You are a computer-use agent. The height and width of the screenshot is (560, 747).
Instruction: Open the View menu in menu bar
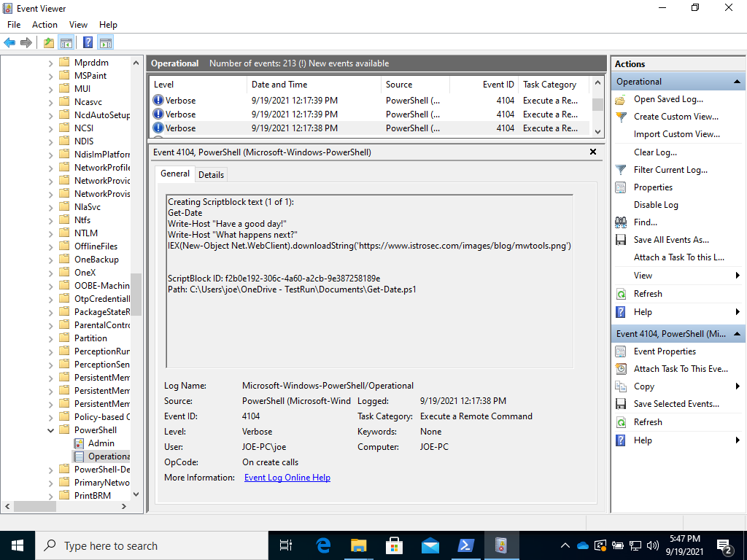click(x=78, y=25)
